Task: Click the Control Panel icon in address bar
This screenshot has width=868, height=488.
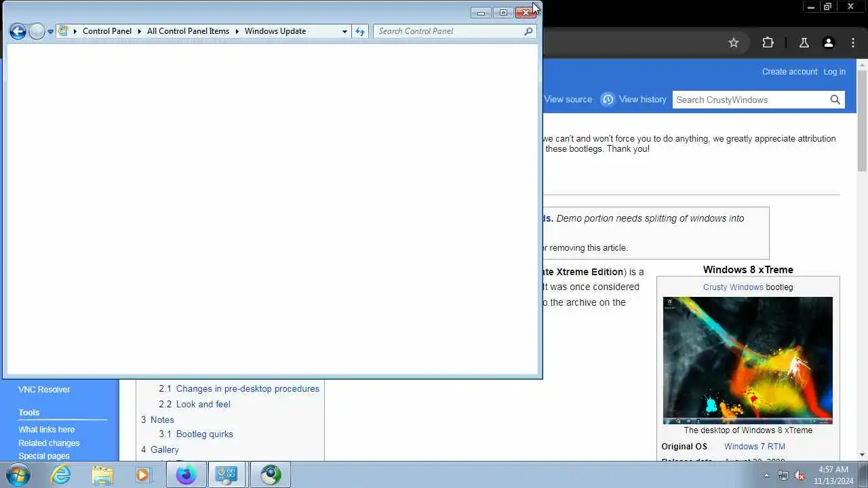Action: coord(64,31)
